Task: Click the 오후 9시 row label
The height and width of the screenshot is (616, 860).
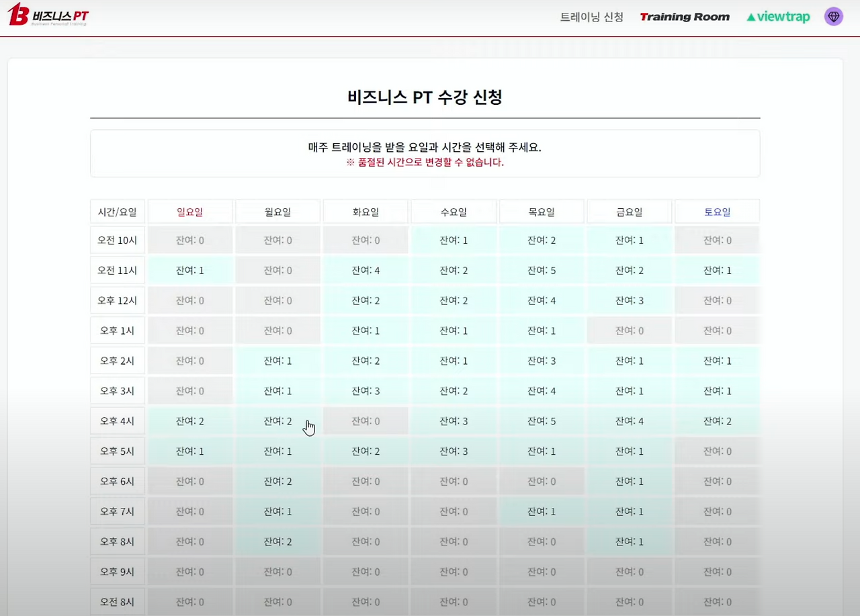Action: coord(118,572)
